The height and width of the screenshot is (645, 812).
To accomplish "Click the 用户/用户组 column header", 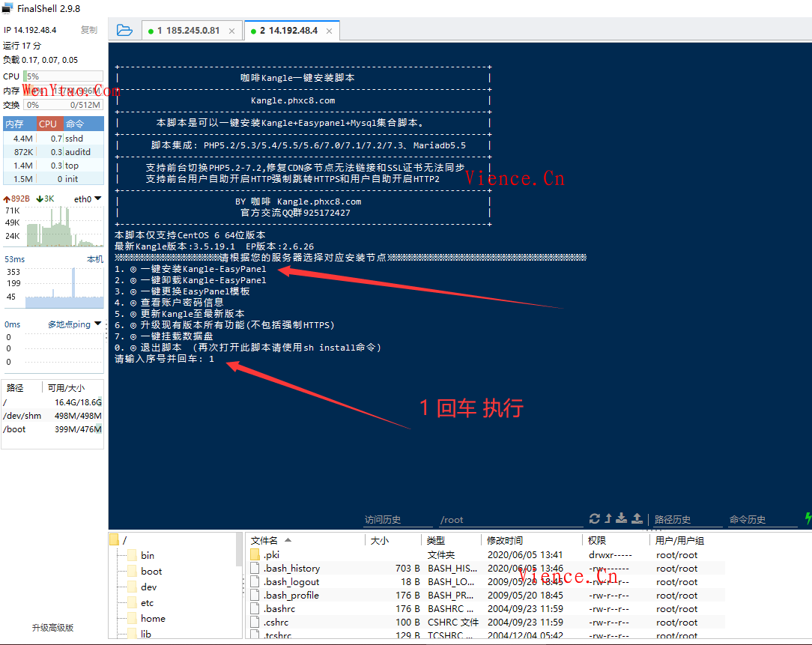I will pyautogui.click(x=679, y=540).
